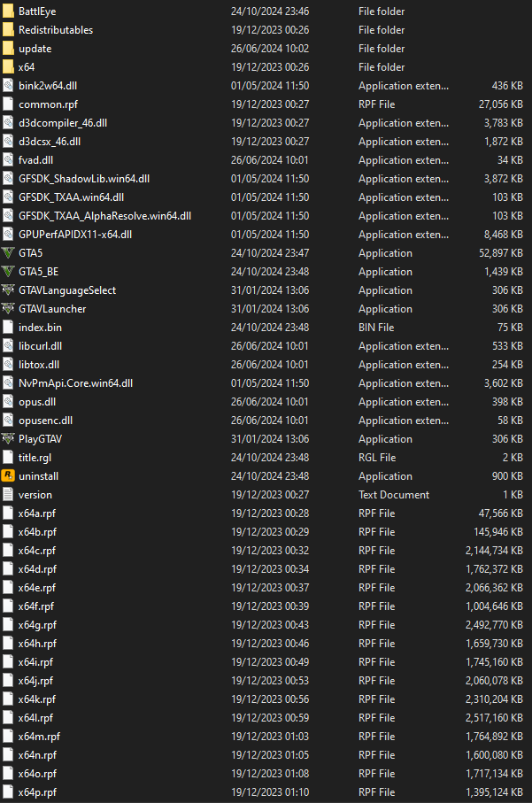The width and height of the screenshot is (532, 803).
Task: Select the x64f.rpf file name
Action: tap(35, 606)
